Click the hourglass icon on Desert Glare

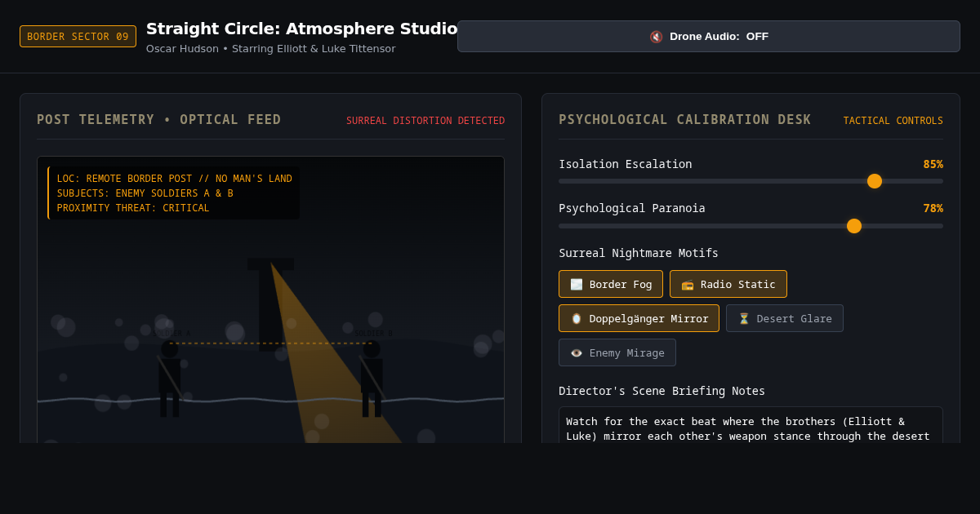pos(744,318)
